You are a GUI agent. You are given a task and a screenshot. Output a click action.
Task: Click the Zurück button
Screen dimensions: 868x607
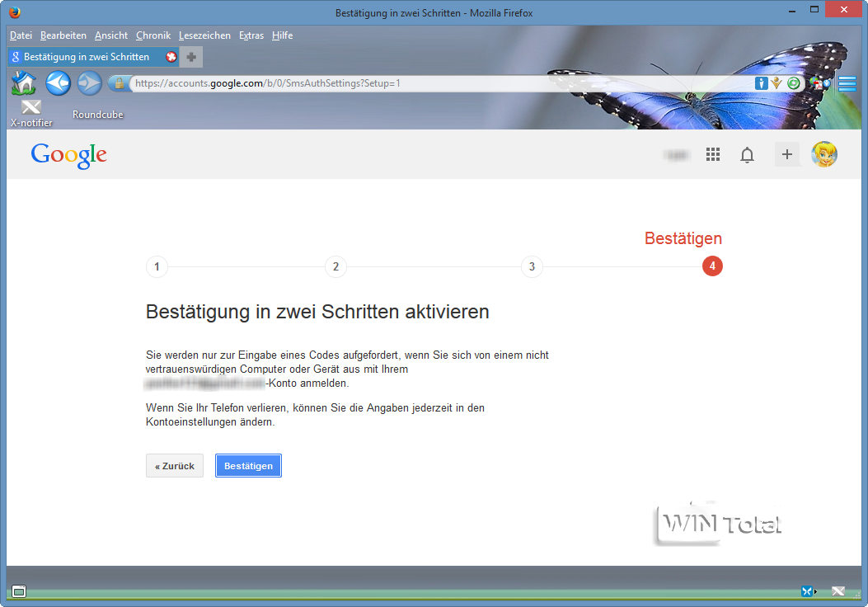click(x=175, y=466)
